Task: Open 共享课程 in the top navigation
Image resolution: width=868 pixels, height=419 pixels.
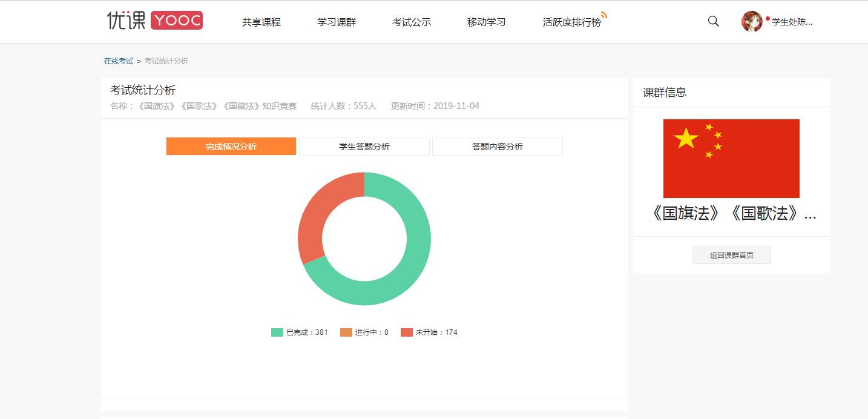Action: (x=261, y=22)
